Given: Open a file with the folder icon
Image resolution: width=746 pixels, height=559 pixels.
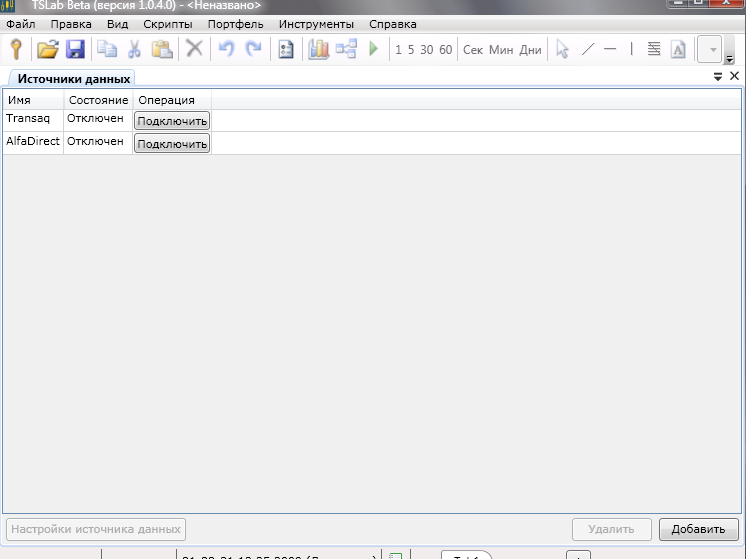Looking at the screenshot, I should [47, 49].
